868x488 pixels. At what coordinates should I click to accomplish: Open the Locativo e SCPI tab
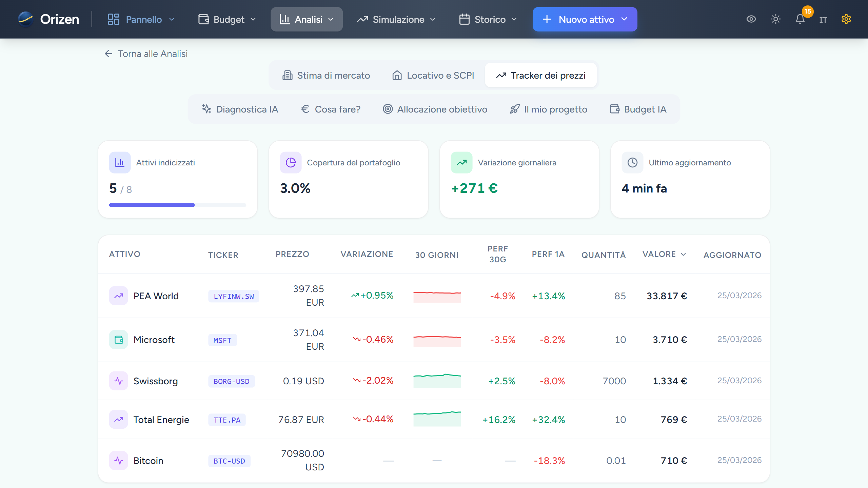point(433,75)
